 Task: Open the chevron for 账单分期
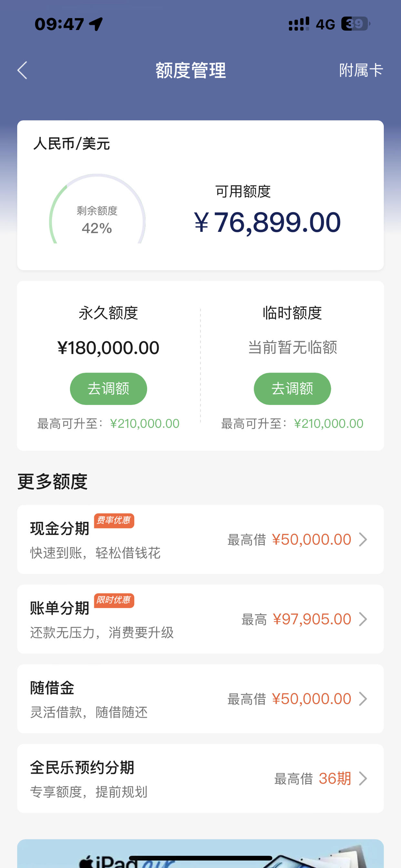tap(363, 619)
